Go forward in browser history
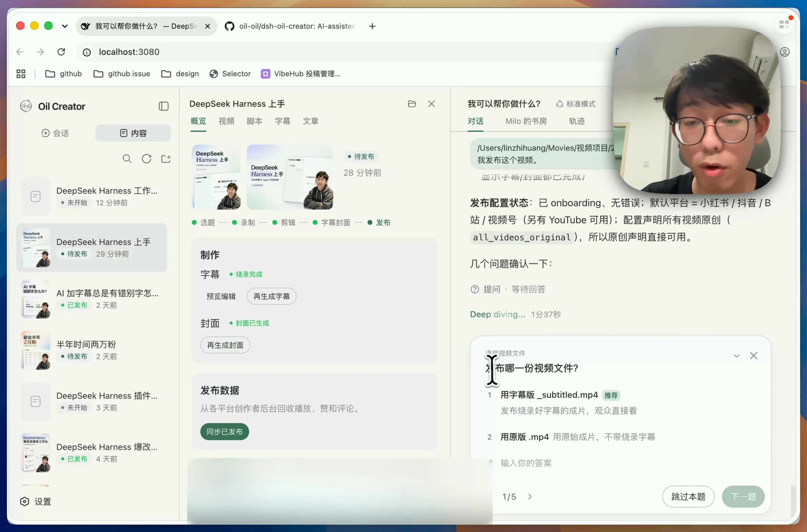 pyautogui.click(x=40, y=52)
